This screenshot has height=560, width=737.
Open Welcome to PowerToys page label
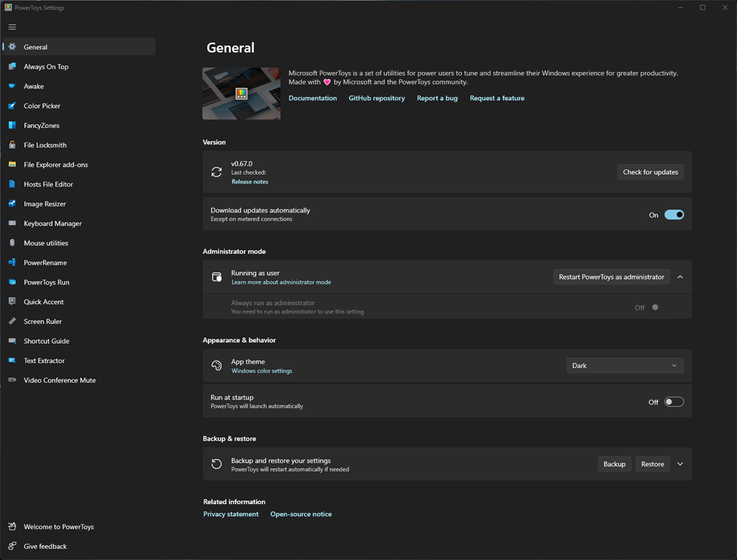59,526
